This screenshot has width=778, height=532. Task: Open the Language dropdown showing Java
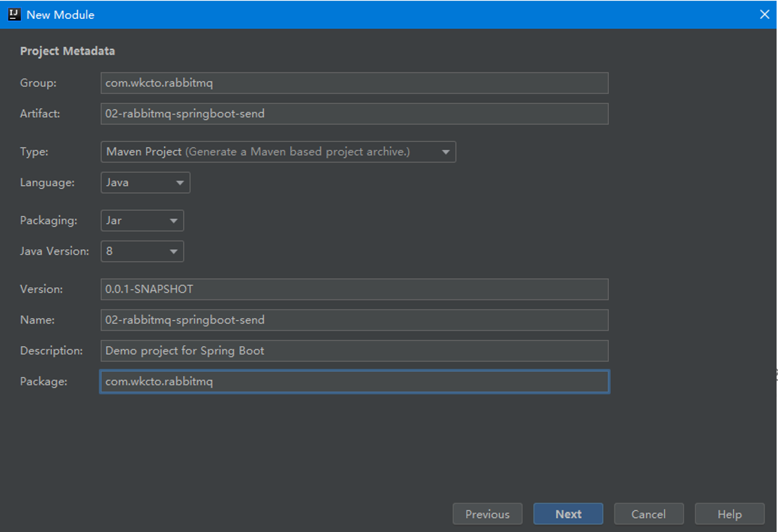point(145,182)
